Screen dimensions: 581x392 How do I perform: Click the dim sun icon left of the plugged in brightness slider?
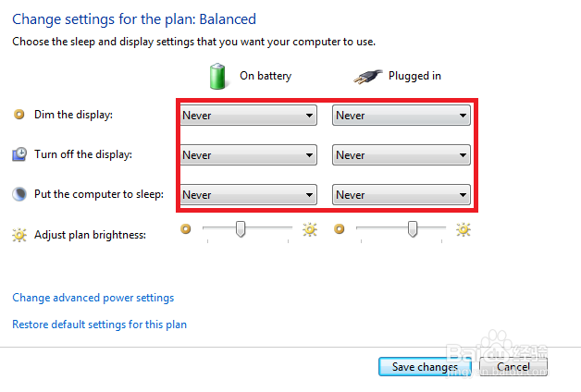point(340,228)
